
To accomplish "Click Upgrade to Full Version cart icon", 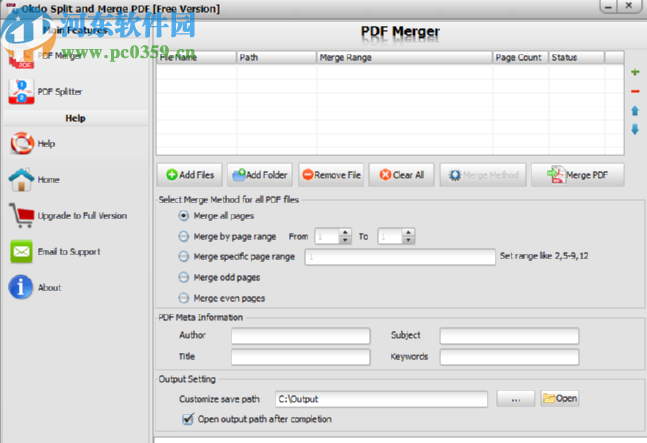I will pos(21,215).
